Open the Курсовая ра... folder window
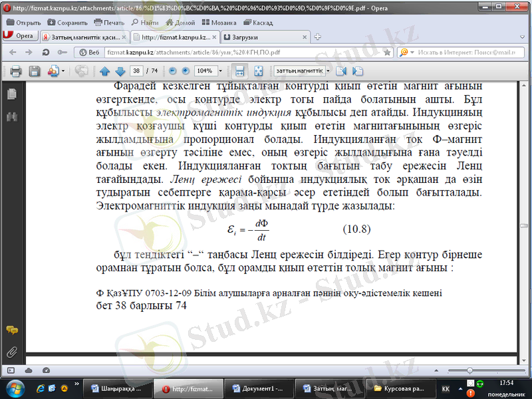532x399 pixels. click(x=400, y=389)
